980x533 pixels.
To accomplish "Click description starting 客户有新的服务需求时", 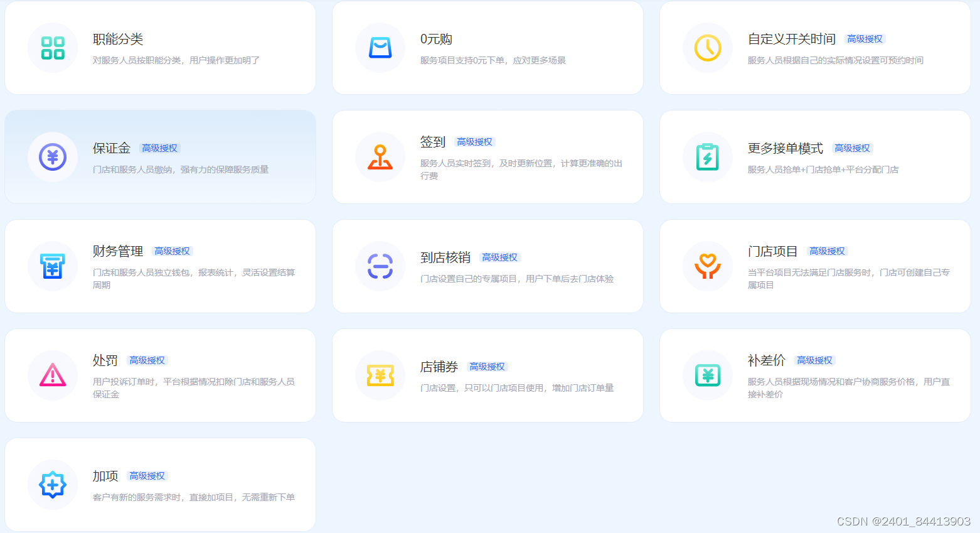I will [194, 497].
